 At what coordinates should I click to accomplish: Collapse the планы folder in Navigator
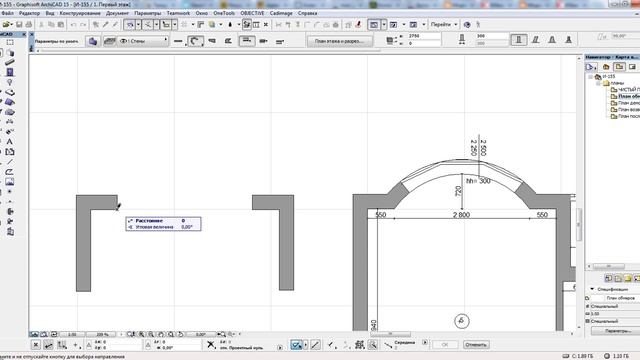pos(598,83)
